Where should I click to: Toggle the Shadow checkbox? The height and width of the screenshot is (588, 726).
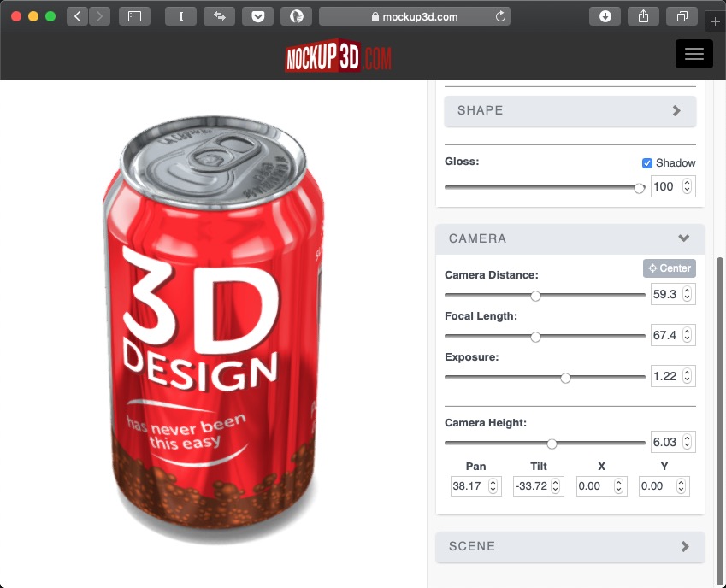coord(647,163)
